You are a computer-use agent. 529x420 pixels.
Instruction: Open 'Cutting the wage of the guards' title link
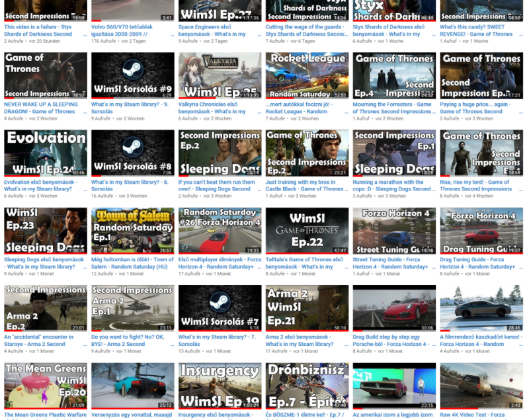[x=305, y=30]
